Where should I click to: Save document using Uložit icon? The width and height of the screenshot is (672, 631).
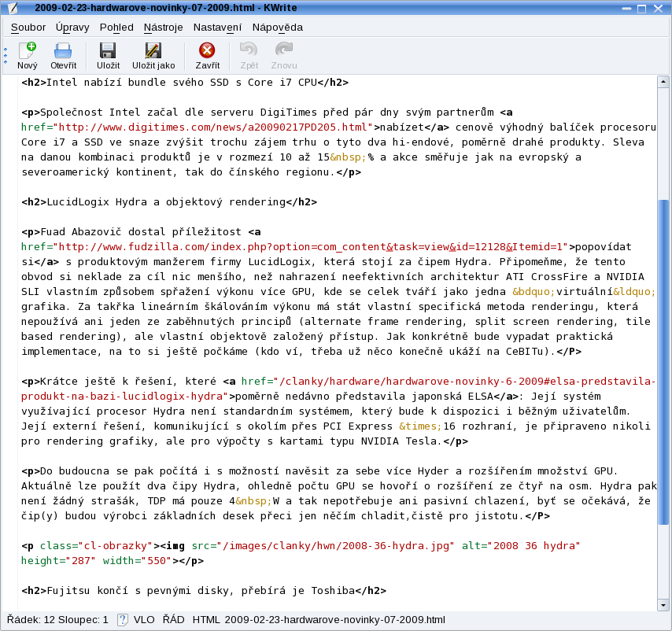(x=108, y=52)
